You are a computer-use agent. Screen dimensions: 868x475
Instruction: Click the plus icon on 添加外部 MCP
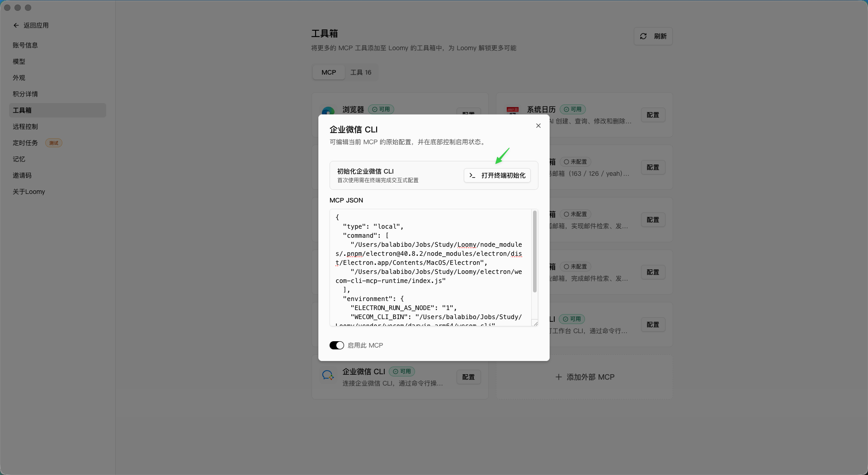pyautogui.click(x=559, y=377)
